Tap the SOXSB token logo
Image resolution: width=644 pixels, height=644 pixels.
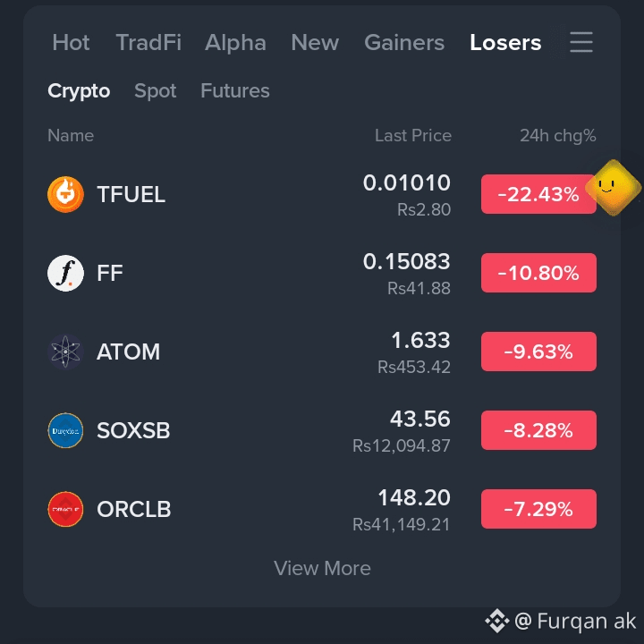[x=65, y=430]
